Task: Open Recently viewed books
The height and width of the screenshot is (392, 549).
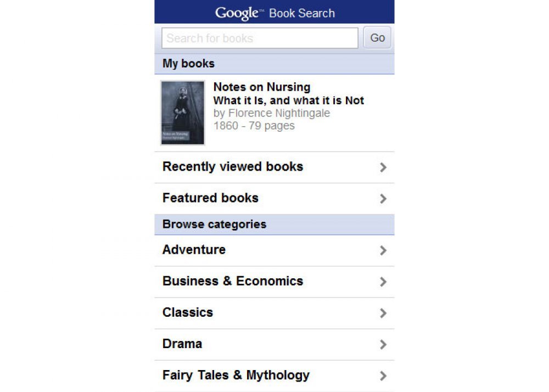Action: point(274,167)
